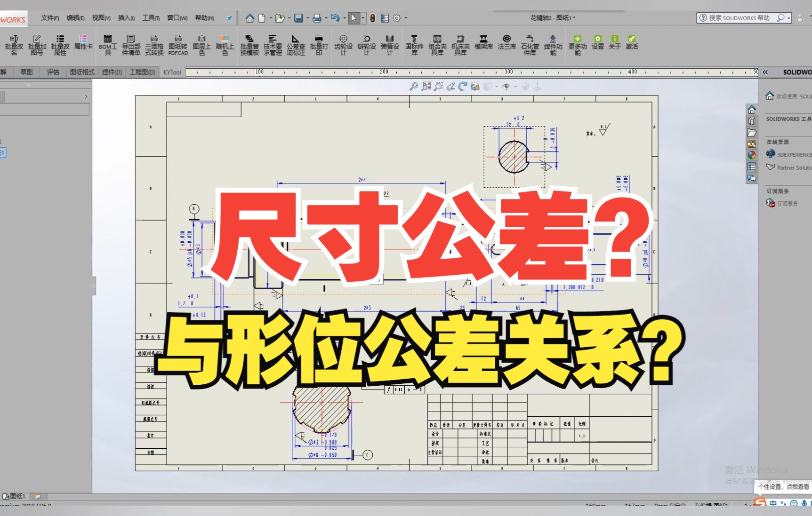The height and width of the screenshot is (516, 812).
Task: Click the 导出部件清单 tool
Action: 131,45
